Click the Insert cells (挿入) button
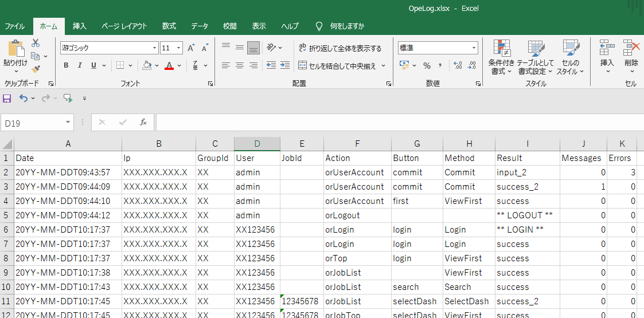 pyautogui.click(x=607, y=57)
